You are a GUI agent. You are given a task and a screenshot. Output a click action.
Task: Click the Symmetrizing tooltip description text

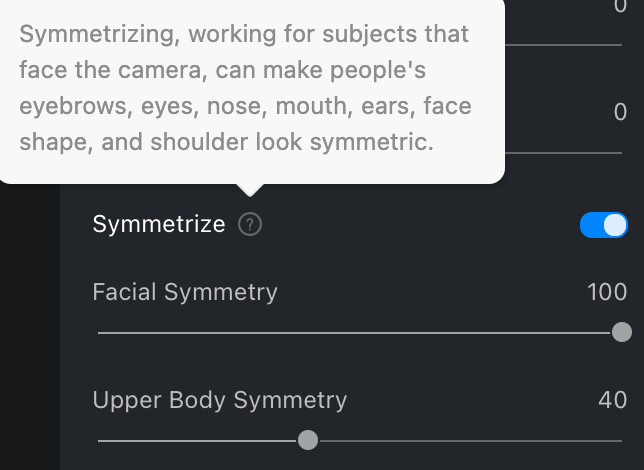click(x=245, y=88)
